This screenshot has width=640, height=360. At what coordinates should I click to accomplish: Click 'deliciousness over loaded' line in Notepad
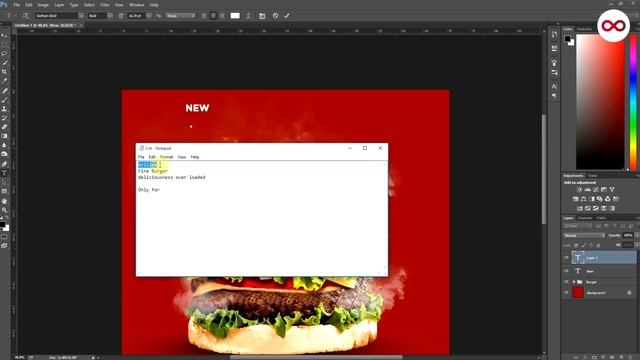click(x=171, y=178)
